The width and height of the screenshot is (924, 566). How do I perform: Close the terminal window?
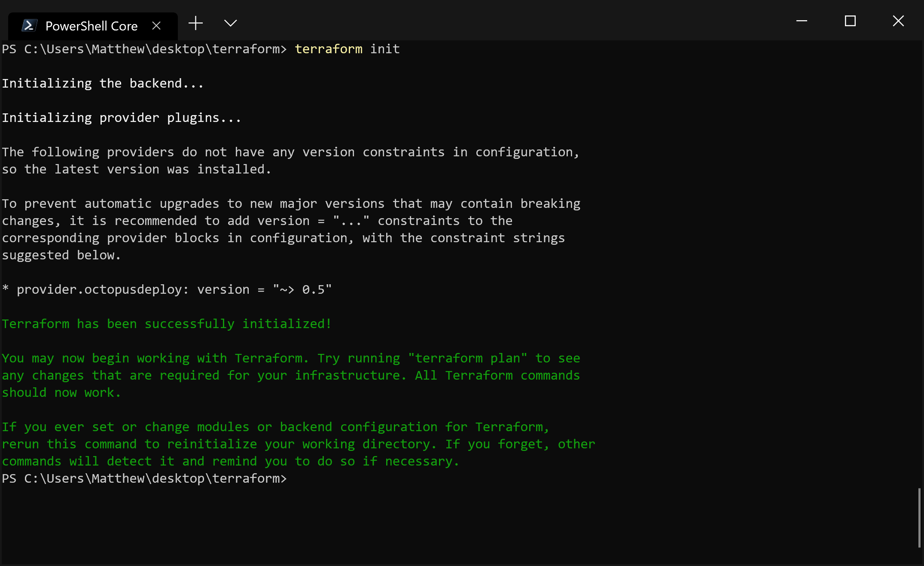point(898,21)
